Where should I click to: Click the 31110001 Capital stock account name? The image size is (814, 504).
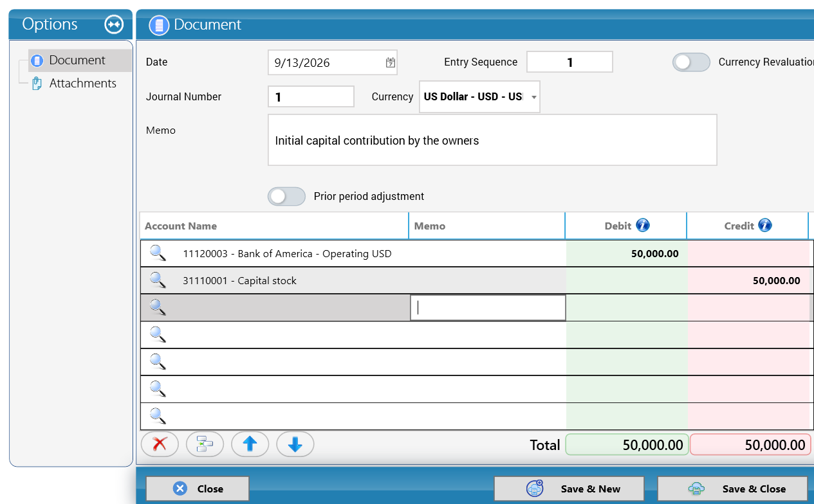pyautogui.click(x=240, y=280)
